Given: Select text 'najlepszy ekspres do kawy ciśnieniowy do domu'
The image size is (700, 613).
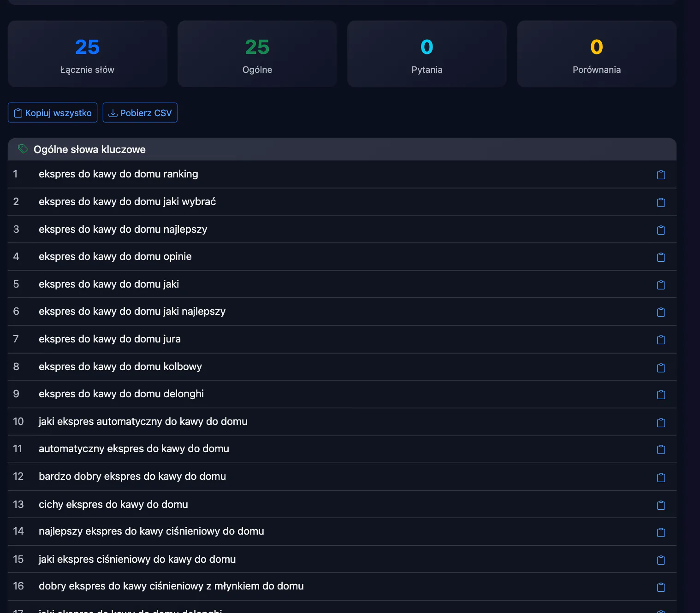Looking at the screenshot, I should pyautogui.click(x=151, y=531).
